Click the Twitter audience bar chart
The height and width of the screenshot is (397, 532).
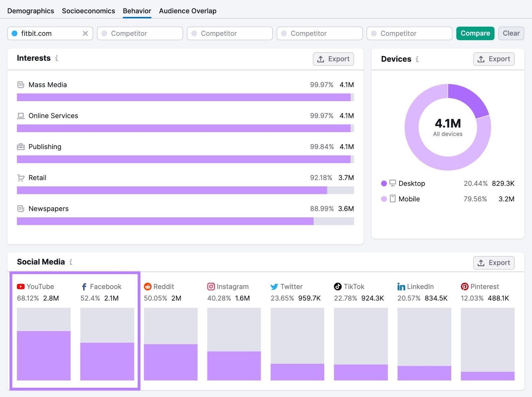coord(297,344)
